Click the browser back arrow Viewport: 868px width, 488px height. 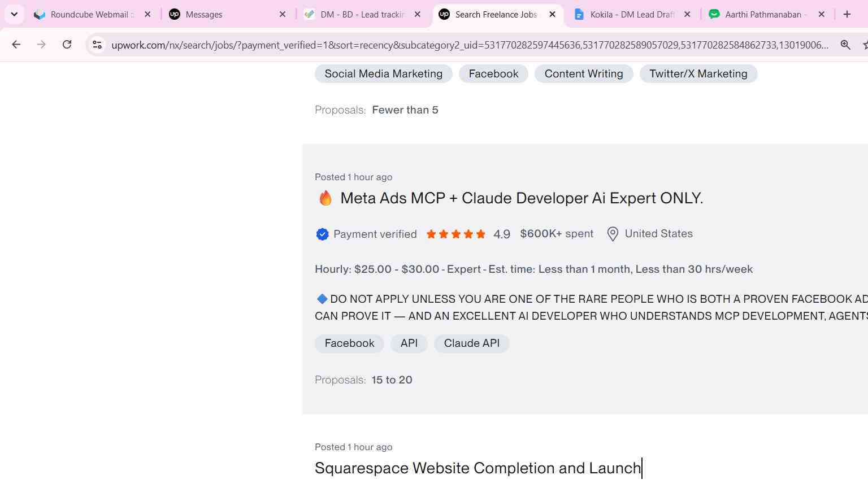pos(16,45)
